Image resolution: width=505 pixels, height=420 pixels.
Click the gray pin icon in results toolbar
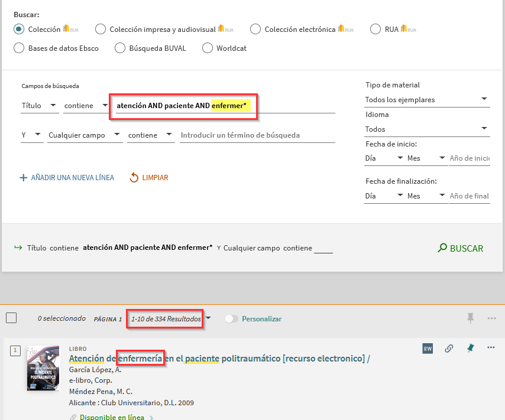pos(471,318)
